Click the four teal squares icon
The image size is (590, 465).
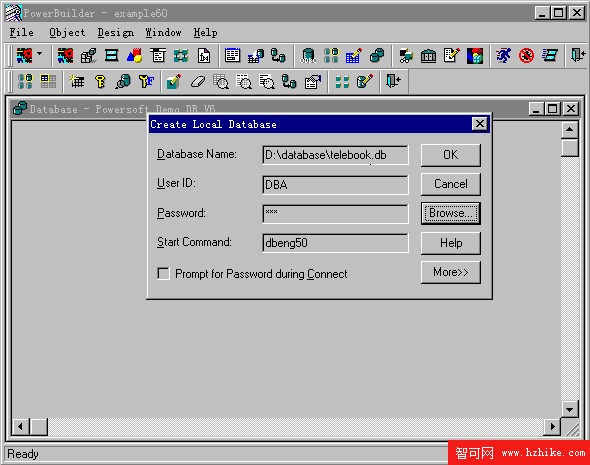point(342,81)
